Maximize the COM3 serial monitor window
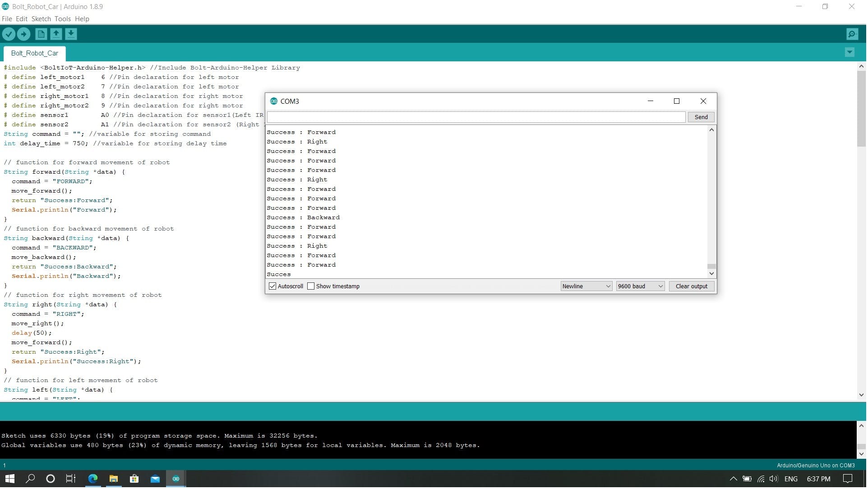868x489 pixels. click(677, 101)
